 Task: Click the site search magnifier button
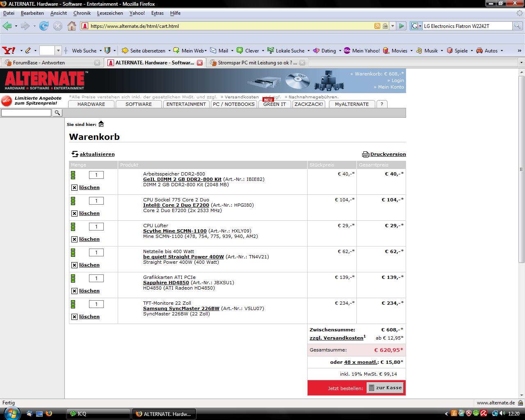pos(57,113)
